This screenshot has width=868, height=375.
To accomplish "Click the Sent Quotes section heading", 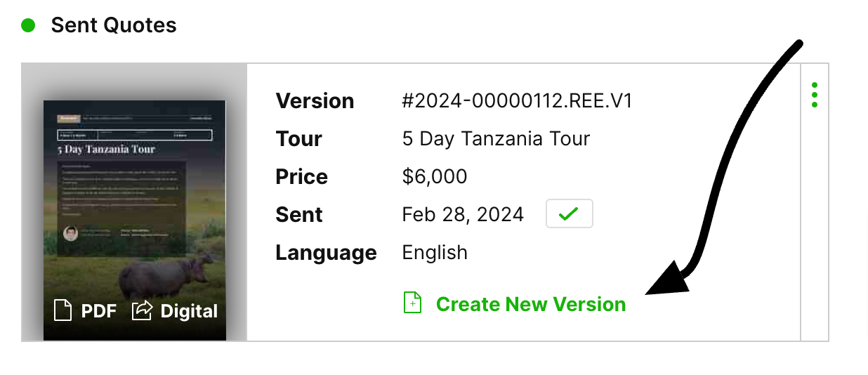I will [114, 26].
